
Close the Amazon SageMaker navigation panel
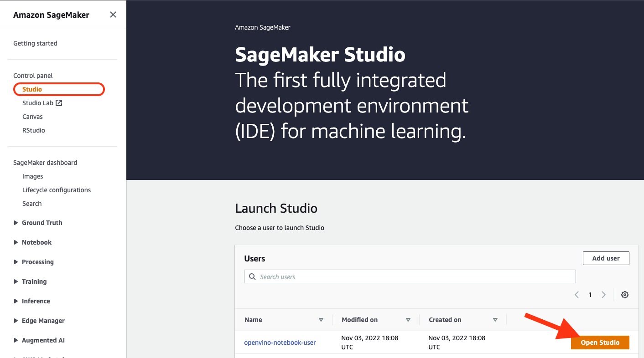click(113, 15)
